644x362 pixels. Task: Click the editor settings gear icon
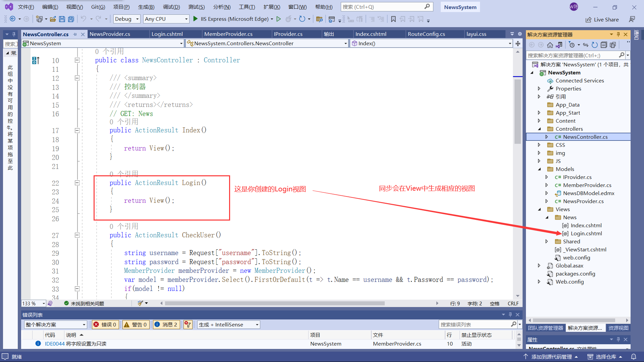click(520, 34)
